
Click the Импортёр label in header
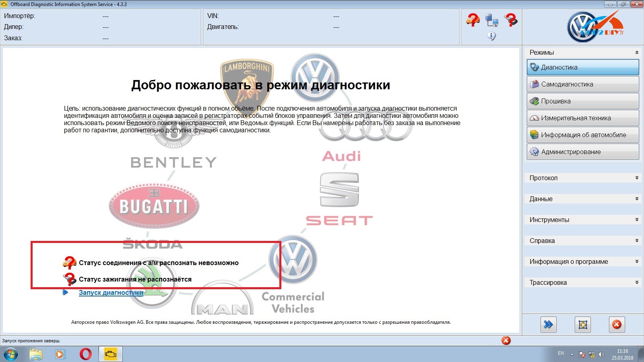point(19,16)
